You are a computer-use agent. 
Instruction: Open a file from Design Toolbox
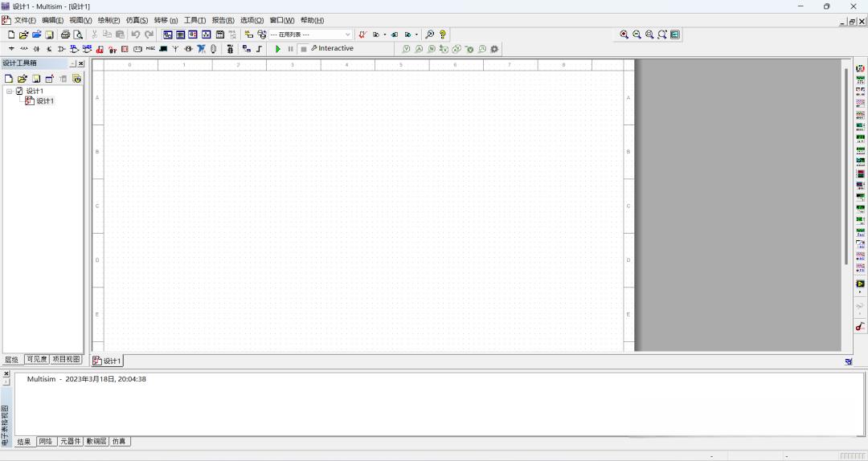[23, 79]
